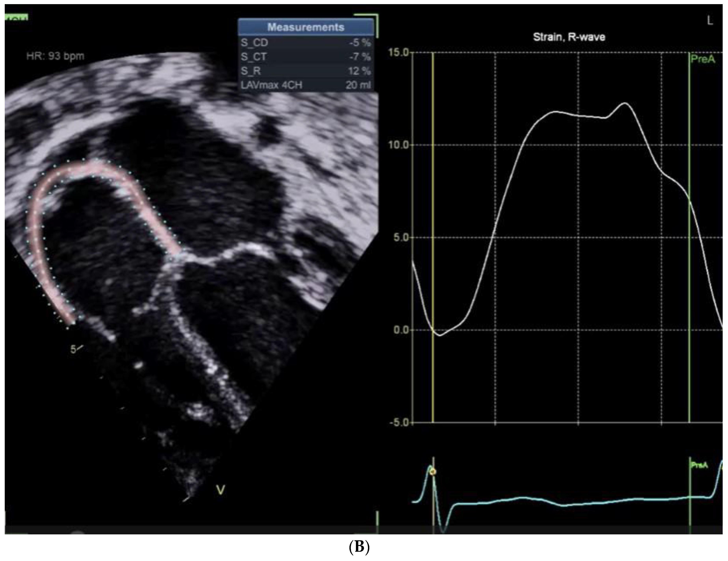Click the depth marker labeled 5
Screen dimensions: 728x561
(73, 349)
